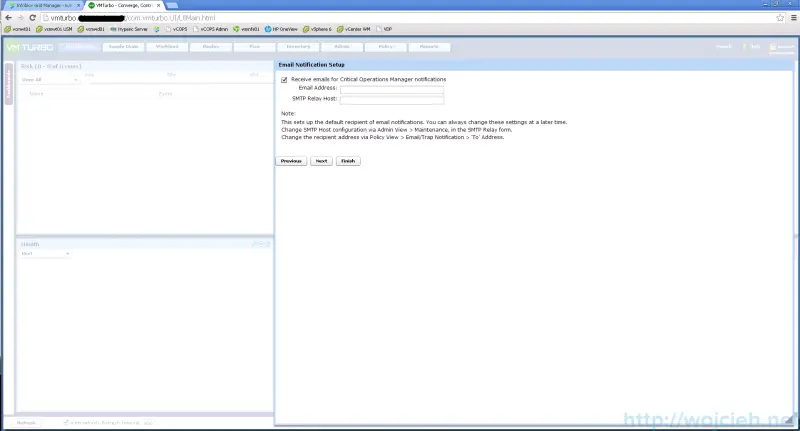Open the Hyperic Server bookmark
The image size is (800, 431).
[129, 29]
